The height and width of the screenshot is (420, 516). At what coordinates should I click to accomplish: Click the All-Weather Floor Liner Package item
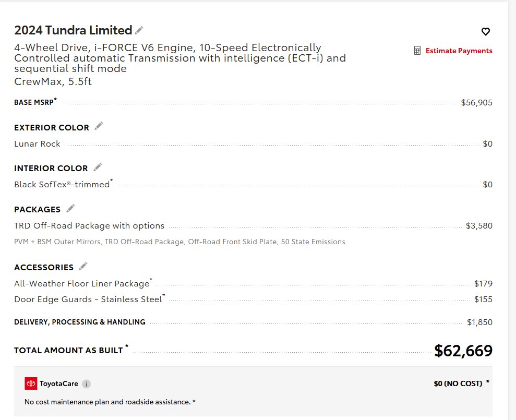click(x=82, y=284)
